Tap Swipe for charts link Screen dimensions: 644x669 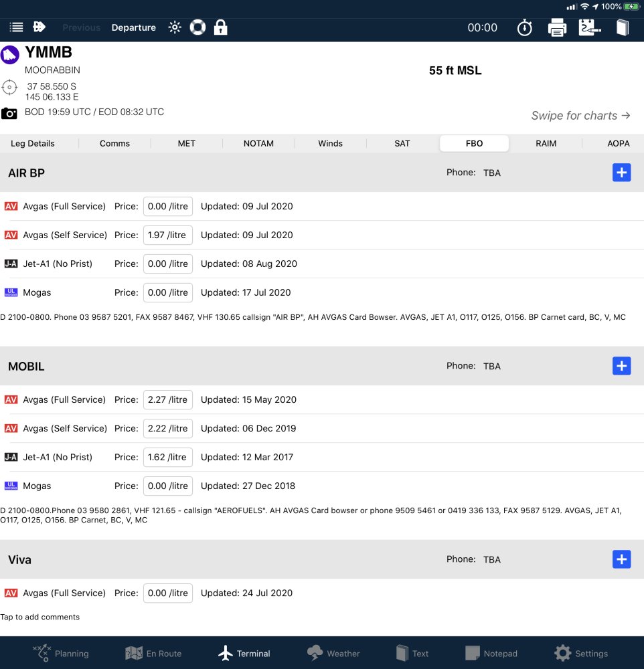pyautogui.click(x=580, y=116)
